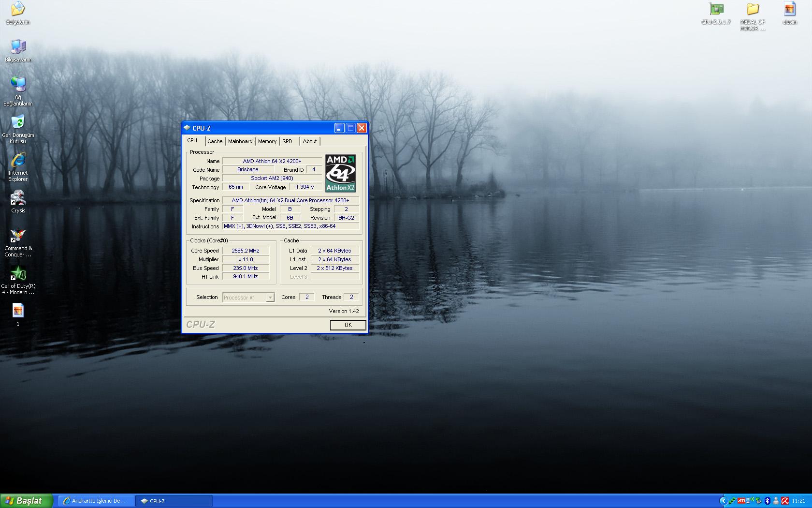Click the safely remove hardware tray icon
Image resolution: width=812 pixels, height=508 pixels.
759,501
